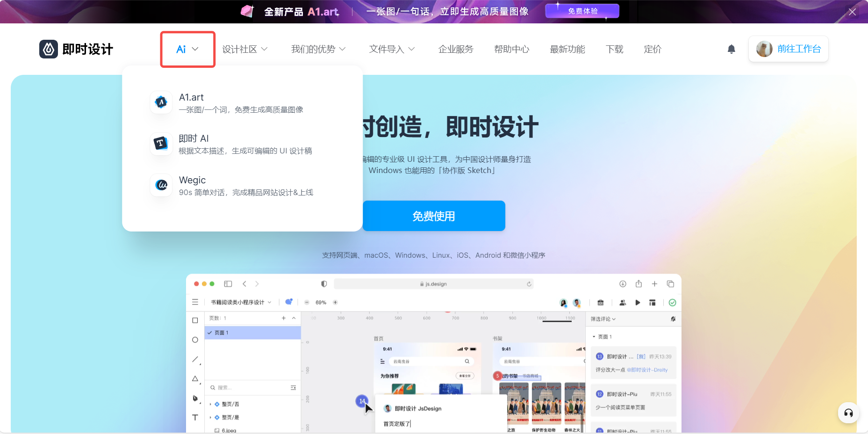
Task: Click the Wegic logo icon
Action: (x=161, y=185)
